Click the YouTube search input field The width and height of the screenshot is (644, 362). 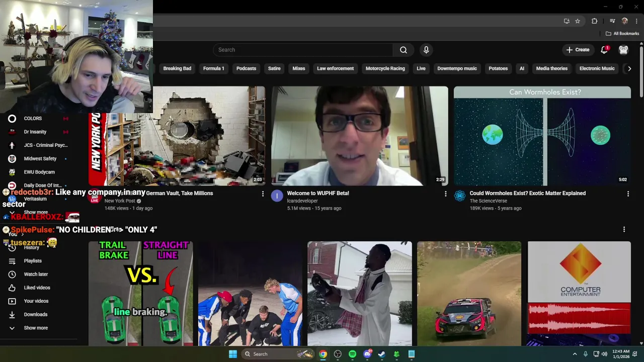(303, 50)
